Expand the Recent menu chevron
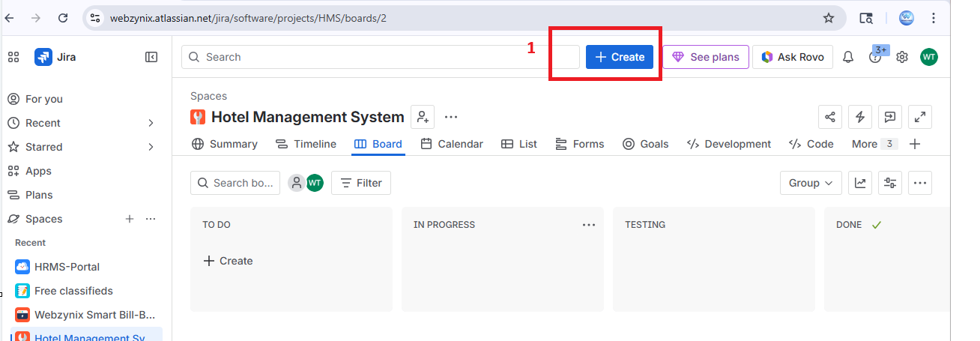Viewport: 980px width, 341px height. click(x=151, y=123)
